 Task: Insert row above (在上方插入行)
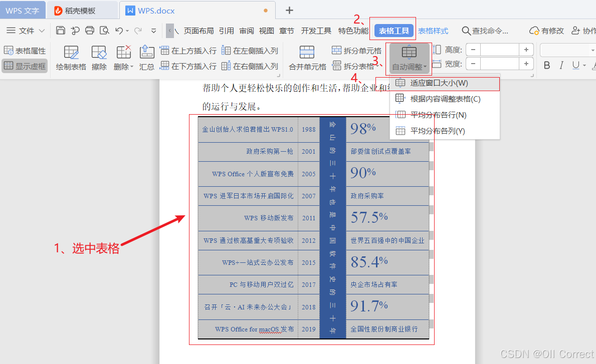188,51
